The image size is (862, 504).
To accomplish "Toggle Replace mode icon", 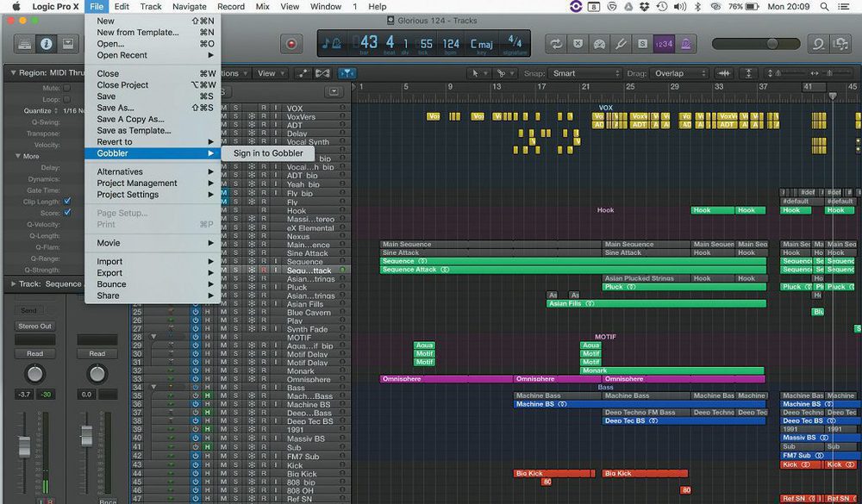I will point(578,44).
